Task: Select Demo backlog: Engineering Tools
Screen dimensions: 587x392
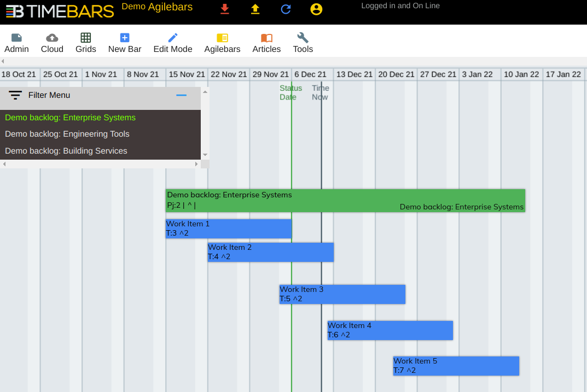Action: pos(67,134)
